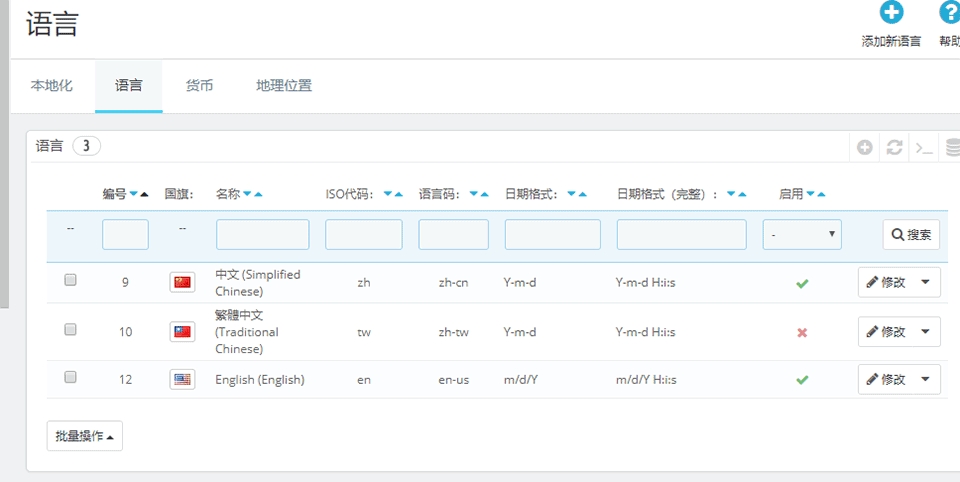Open the SQL query terminal icon
This screenshot has width=960, height=482.
[925, 147]
